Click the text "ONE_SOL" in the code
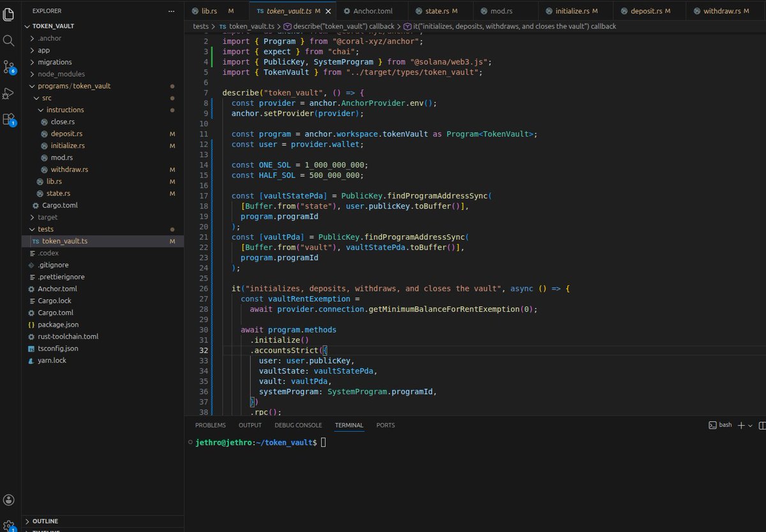 click(x=275, y=165)
